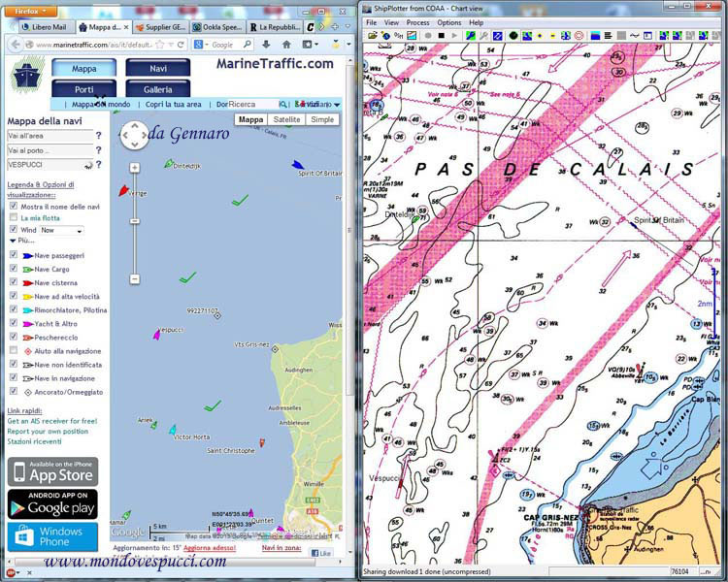Screen dimensions: 728x582
Task: Toggle 'Mostra il nome delle navi' checkbox
Action: [x=14, y=206]
